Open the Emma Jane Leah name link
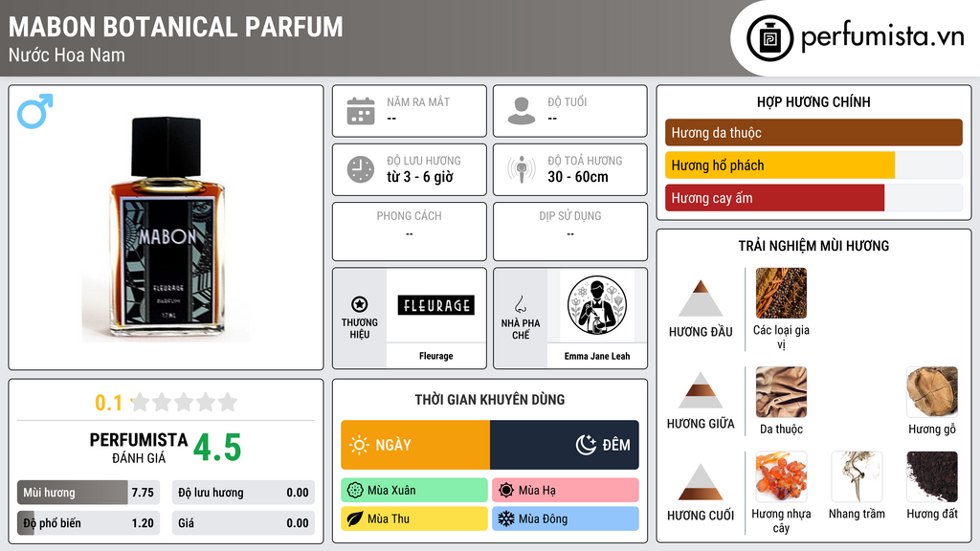This screenshot has width=980, height=551. coord(597,356)
